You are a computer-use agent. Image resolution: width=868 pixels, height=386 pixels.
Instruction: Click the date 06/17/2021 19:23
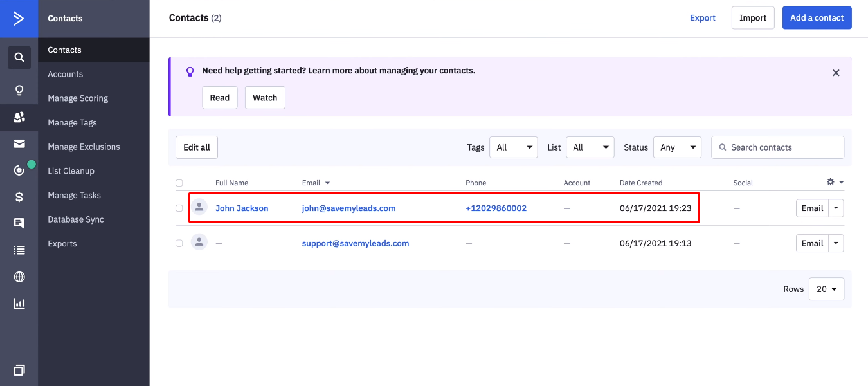(655, 208)
